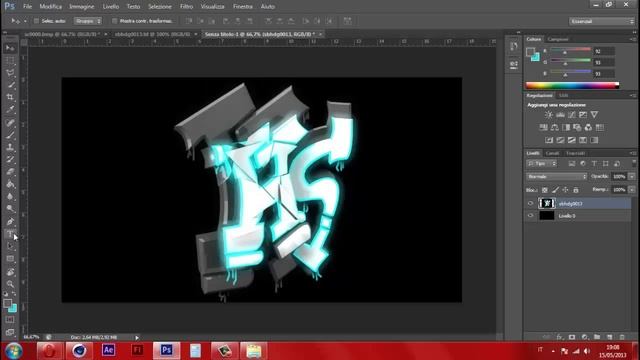
Task: Select the Paint Bucket tool
Action: [x=10, y=184]
